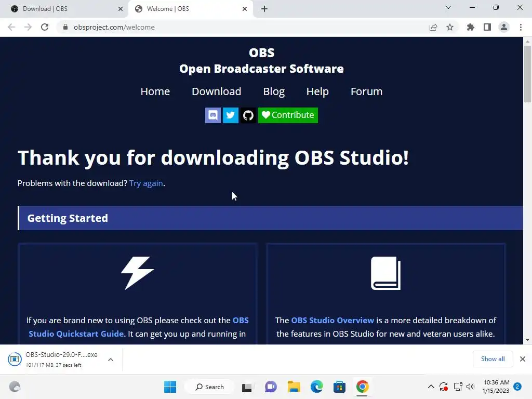
Task: Select the Welcome | OBS tab
Action: coord(190,9)
